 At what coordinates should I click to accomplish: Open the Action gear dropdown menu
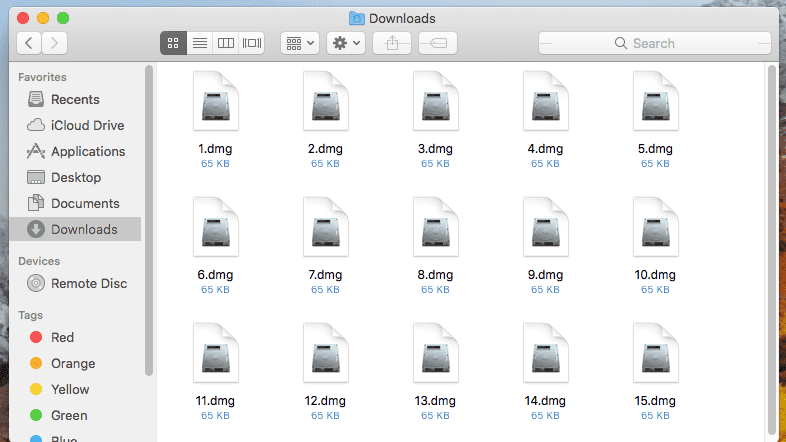pos(345,43)
